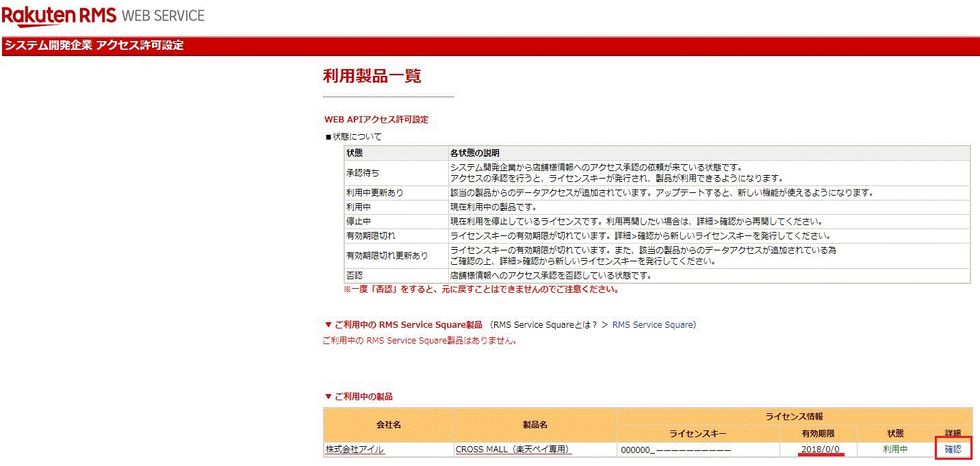Click the 利用中更新あり status cell
Screen dimensions: 980x466
[x=395, y=193]
